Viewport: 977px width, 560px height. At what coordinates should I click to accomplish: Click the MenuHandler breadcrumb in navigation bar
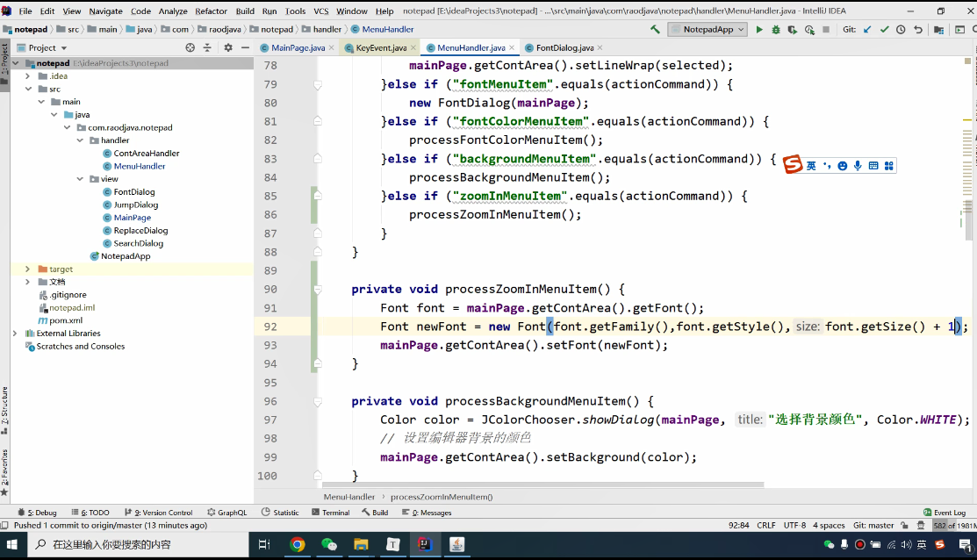coord(381,29)
